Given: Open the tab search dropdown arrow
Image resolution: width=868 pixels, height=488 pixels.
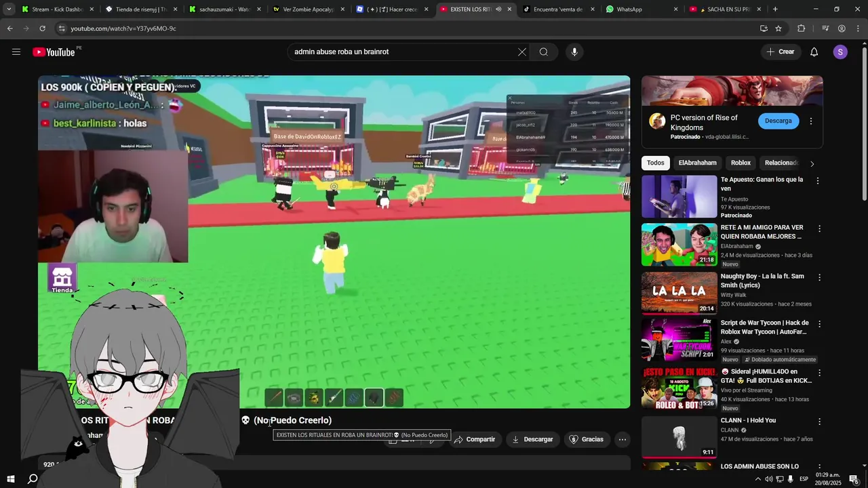Looking at the screenshot, I should (x=9, y=9).
